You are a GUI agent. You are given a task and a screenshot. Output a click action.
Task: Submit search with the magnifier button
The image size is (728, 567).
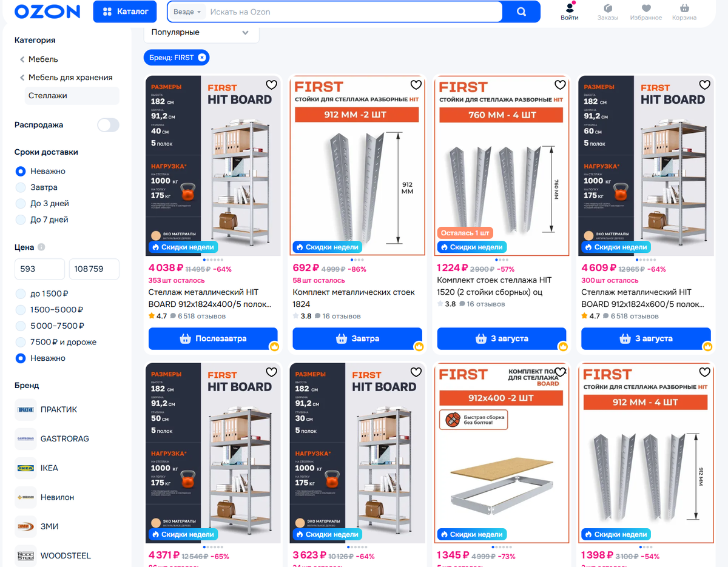coord(521,12)
